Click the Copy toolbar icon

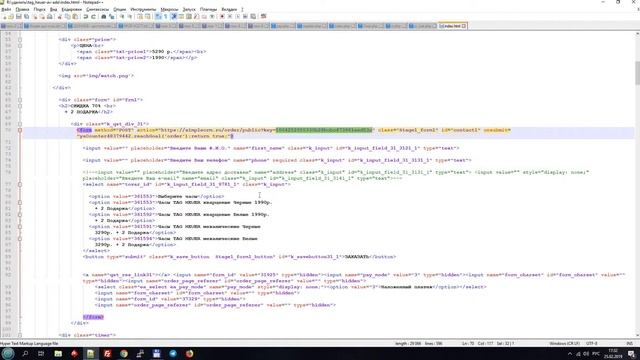[x=68, y=17]
